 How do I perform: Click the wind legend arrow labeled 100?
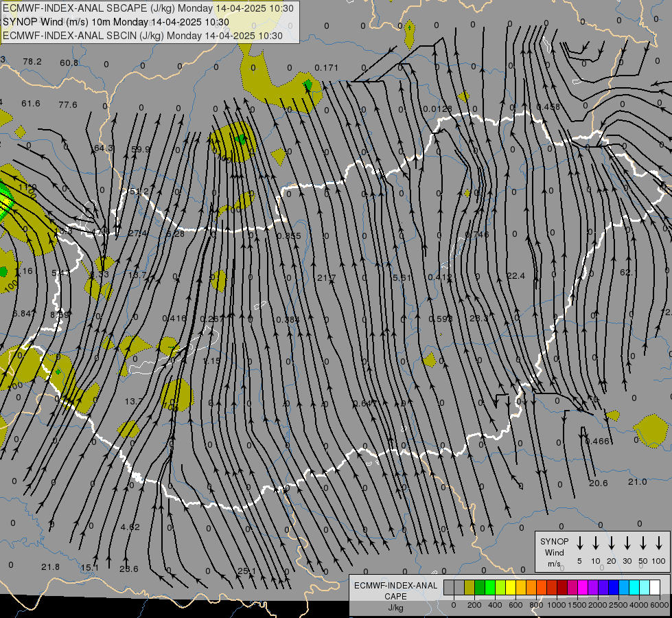tap(659, 543)
